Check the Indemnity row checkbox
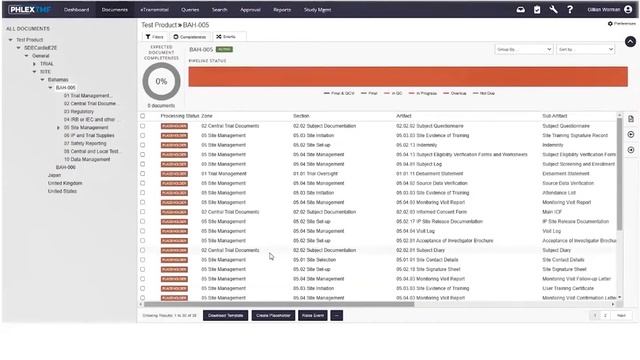Viewport: 640px width, 360px height. 142,145
